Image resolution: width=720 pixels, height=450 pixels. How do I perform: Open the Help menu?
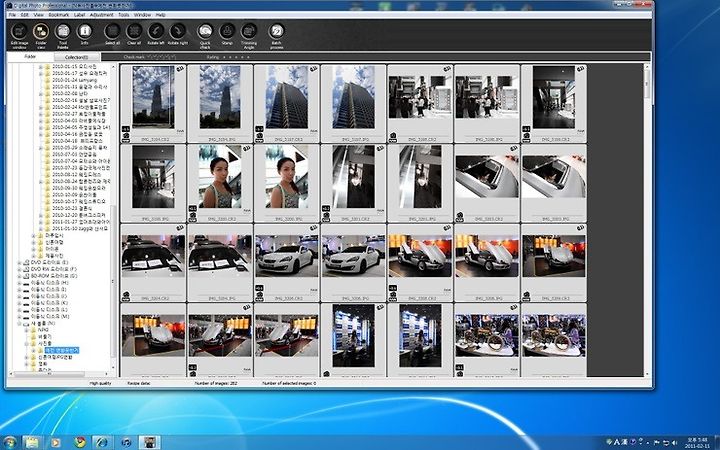click(x=160, y=15)
